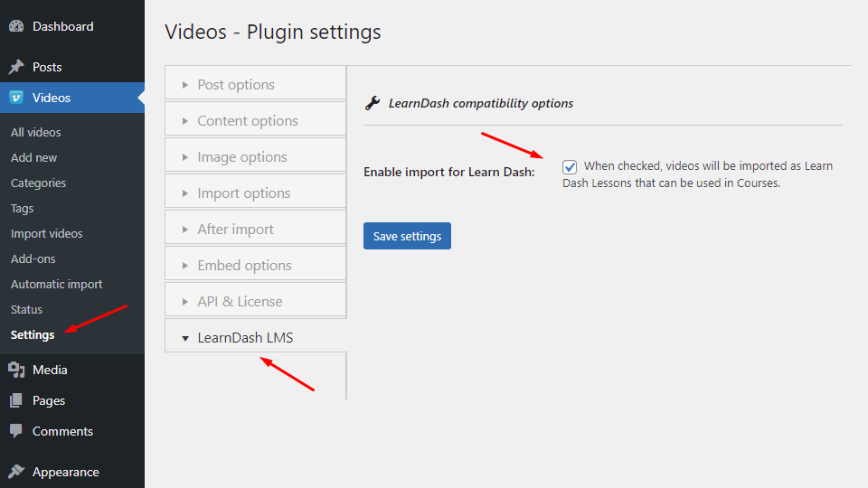
Task: Click the Appearance paintbrush icon
Action: click(16, 472)
